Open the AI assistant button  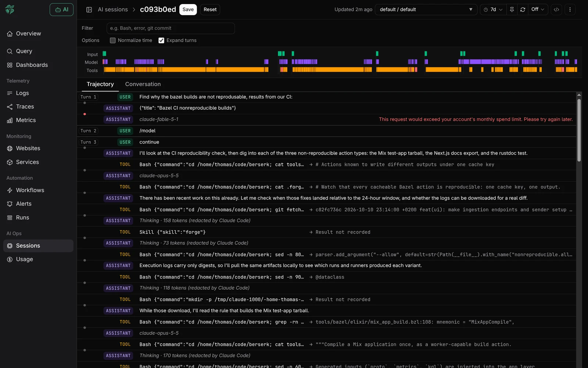(61, 10)
